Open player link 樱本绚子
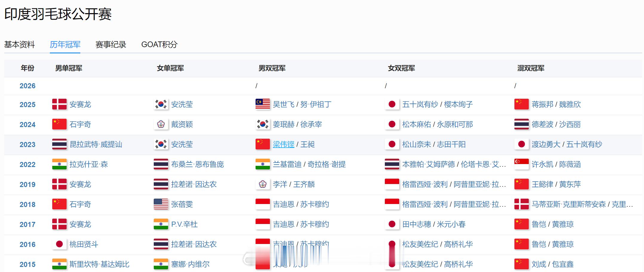The image size is (644, 272). [459, 104]
